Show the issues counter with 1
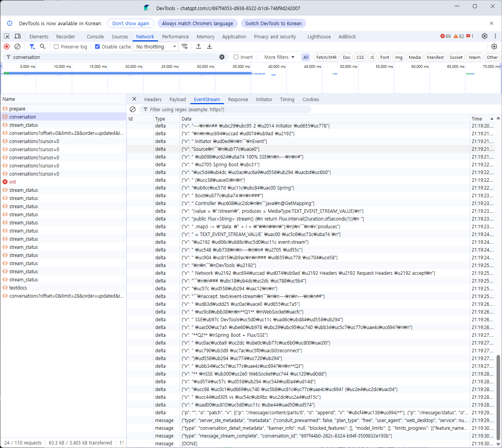Screen dimensions: 502x448 [470, 36]
